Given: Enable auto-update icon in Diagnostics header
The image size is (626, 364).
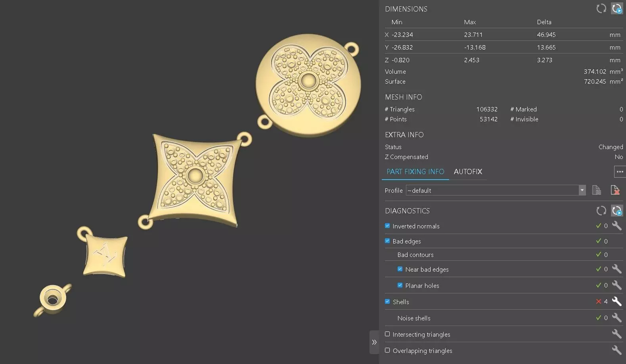Looking at the screenshot, I should click(616, 211).
